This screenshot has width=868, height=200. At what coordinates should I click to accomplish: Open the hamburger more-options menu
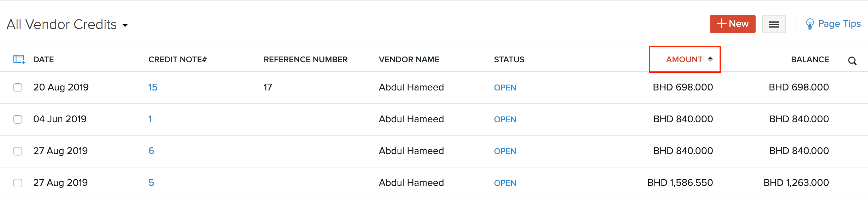tap(774, 24)
